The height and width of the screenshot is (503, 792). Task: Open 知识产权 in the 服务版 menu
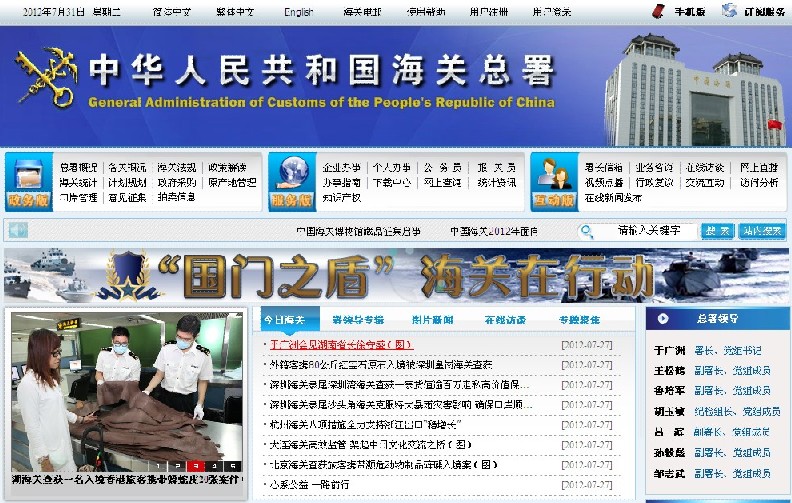[342, 197]
